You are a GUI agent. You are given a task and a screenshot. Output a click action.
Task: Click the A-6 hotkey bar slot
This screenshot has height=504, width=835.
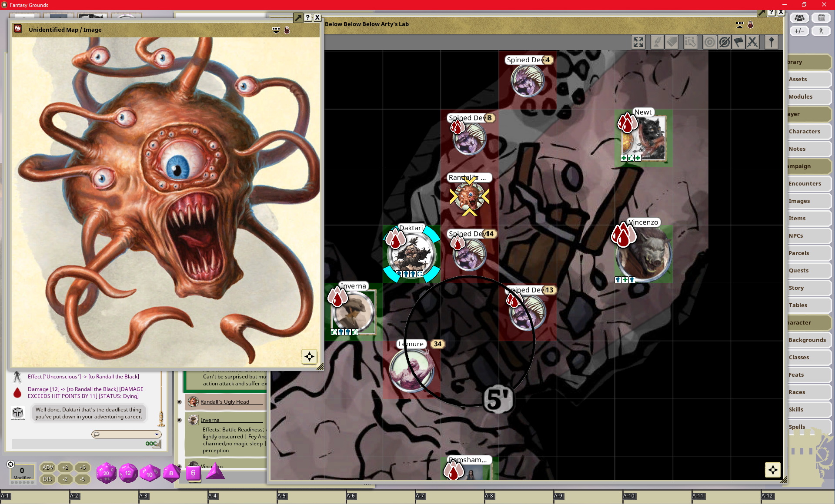pyautogui.click(x=380, y=497)
